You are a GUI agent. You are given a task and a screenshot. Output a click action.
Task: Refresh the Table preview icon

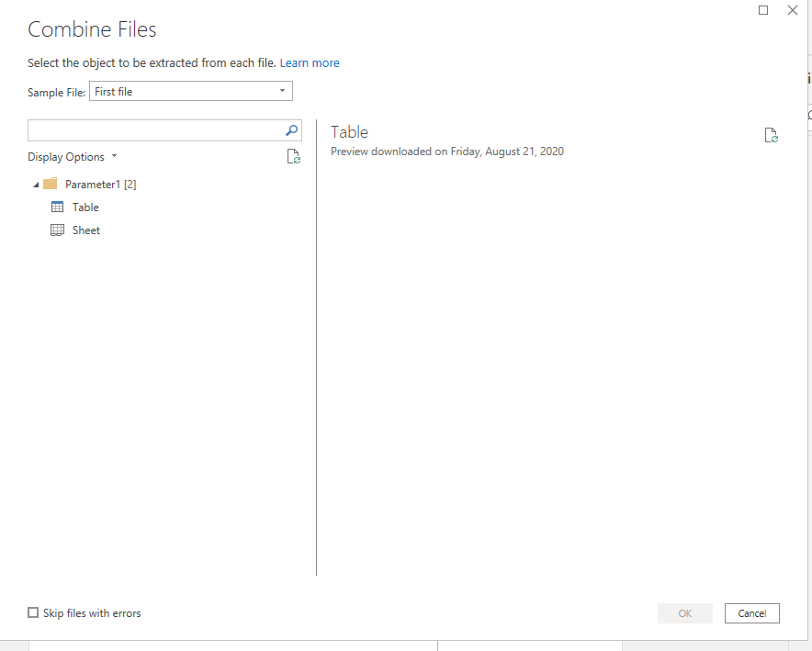[x=771, y=135]
